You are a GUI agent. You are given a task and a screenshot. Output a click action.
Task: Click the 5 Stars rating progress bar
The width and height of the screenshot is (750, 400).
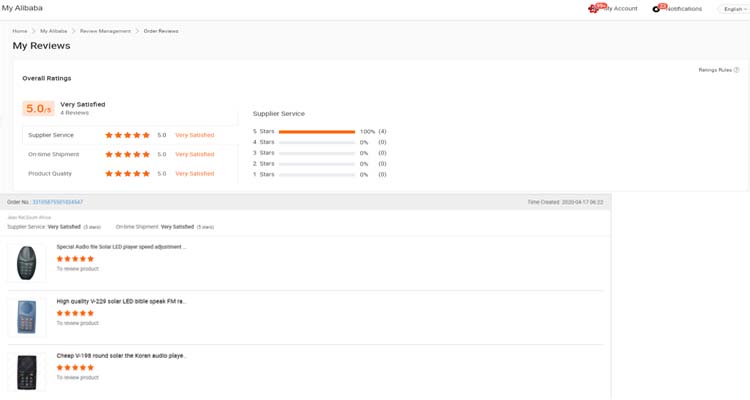(317, 132)
